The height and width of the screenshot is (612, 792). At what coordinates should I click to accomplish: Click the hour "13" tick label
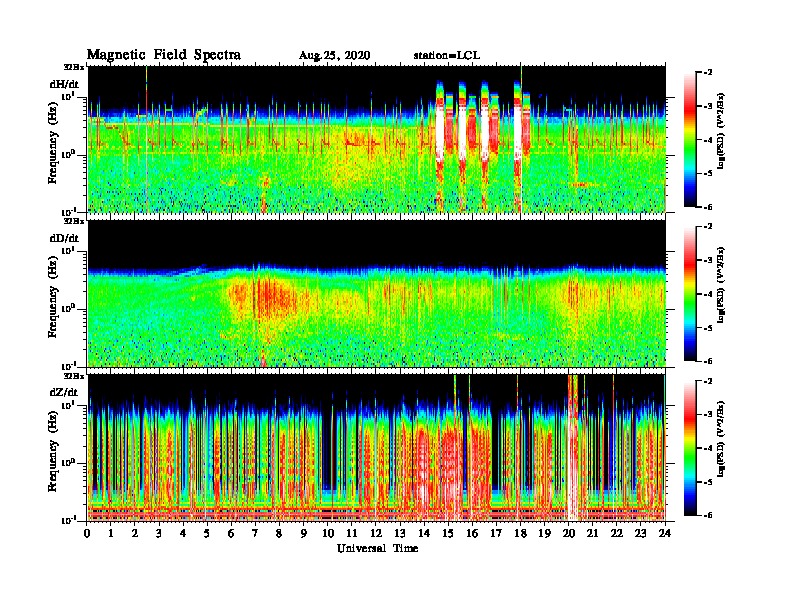pos(400,533)
